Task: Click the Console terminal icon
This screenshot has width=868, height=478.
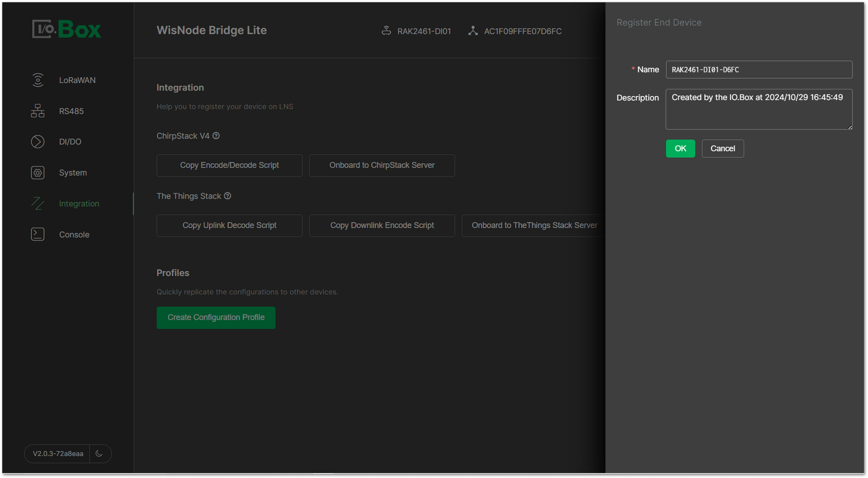Action: point(38,234)
